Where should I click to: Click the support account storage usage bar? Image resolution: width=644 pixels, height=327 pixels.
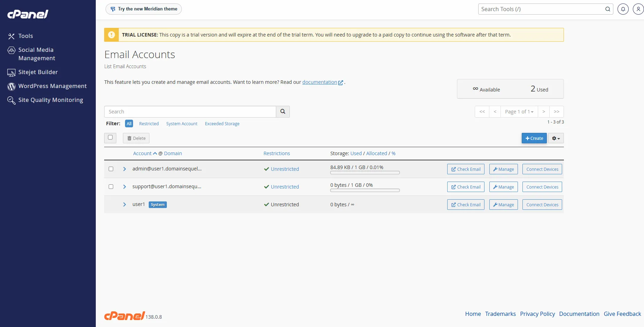click(365, 190)
